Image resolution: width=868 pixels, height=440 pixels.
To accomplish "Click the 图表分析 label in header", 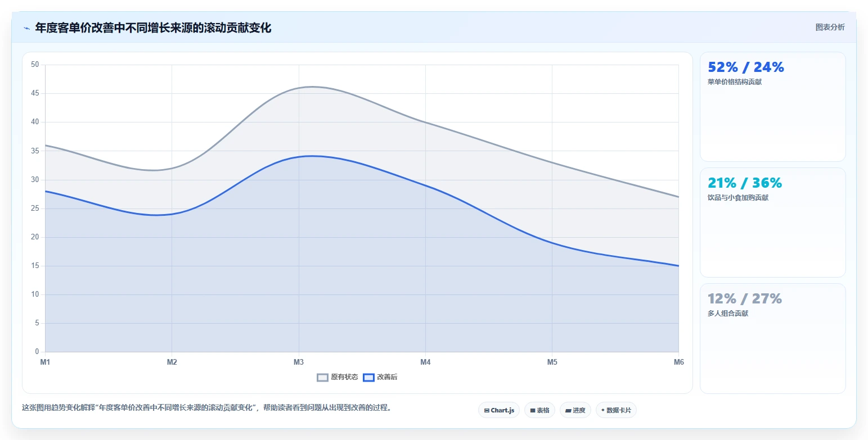I will click(830, 27).
